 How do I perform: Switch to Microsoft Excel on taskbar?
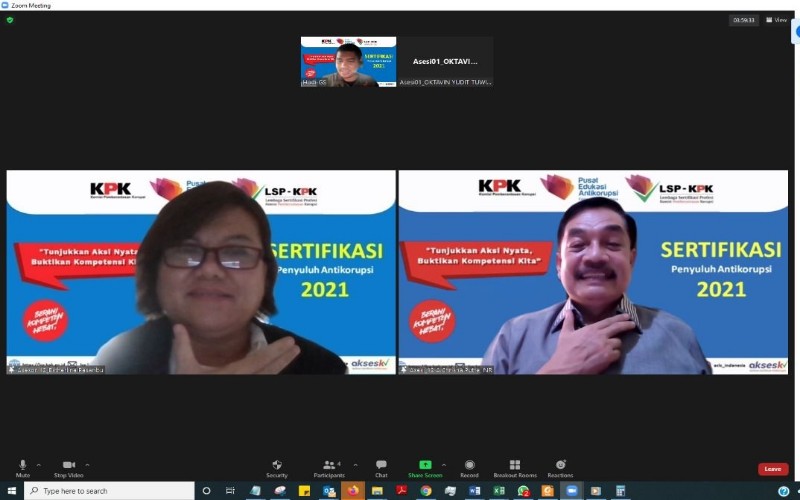click(498, 491)
